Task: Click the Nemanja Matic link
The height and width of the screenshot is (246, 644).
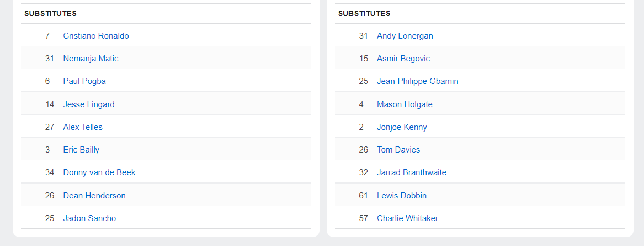Action: (91, 59)
